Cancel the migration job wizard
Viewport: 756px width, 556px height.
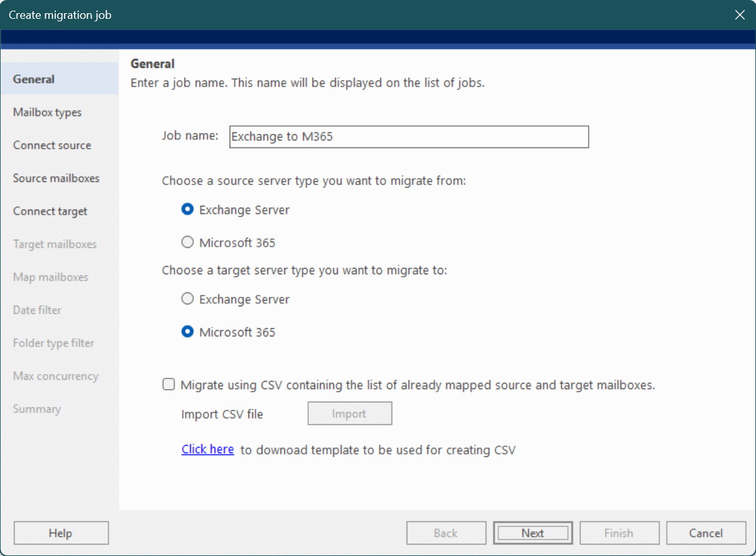[x=706, y=533]
